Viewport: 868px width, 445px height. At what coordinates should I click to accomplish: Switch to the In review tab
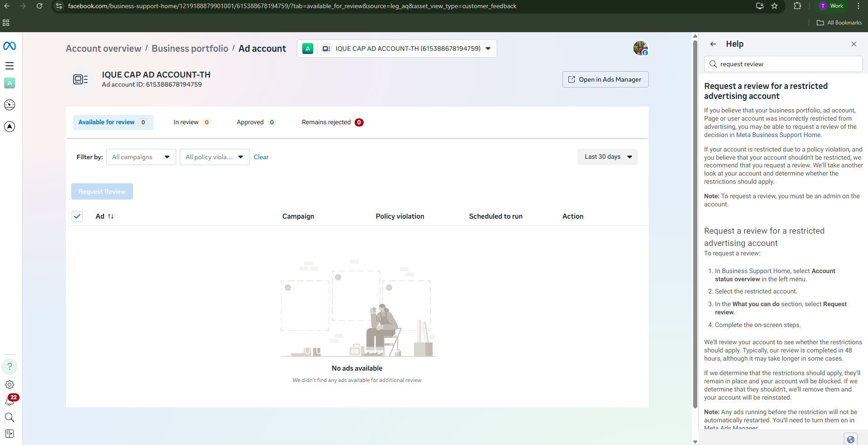pyautogui.click(x=191, y=122)
